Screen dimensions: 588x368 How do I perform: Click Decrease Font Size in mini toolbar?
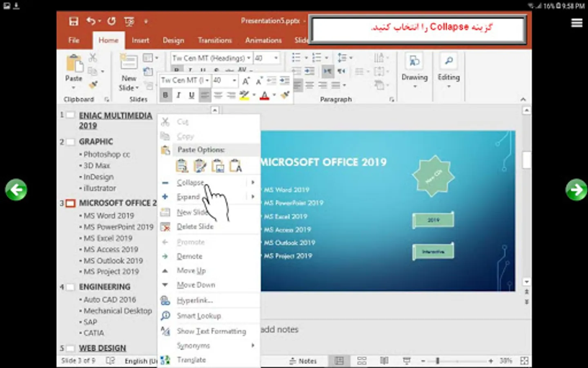259,81
